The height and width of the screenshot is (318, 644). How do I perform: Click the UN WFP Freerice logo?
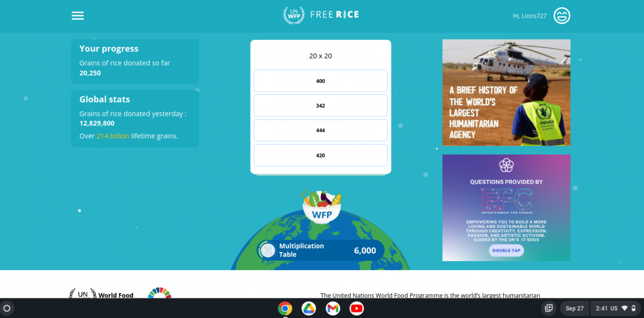point(321,15)
